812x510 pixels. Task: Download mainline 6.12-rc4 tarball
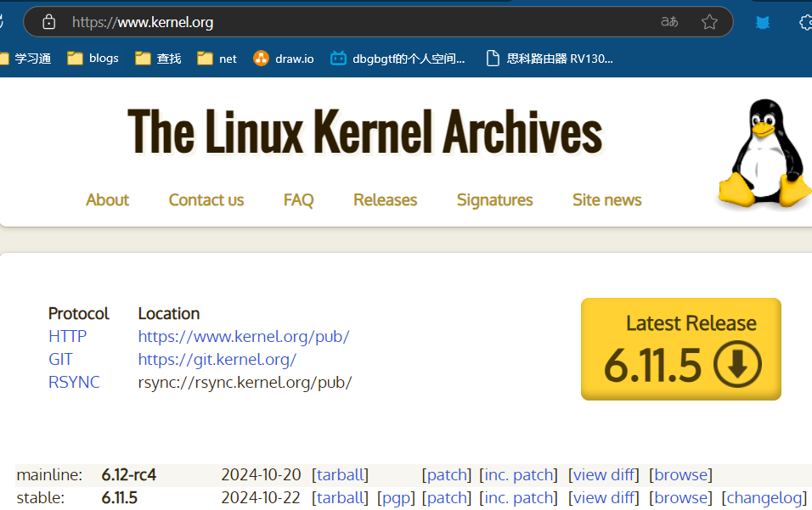pos(340,474)
